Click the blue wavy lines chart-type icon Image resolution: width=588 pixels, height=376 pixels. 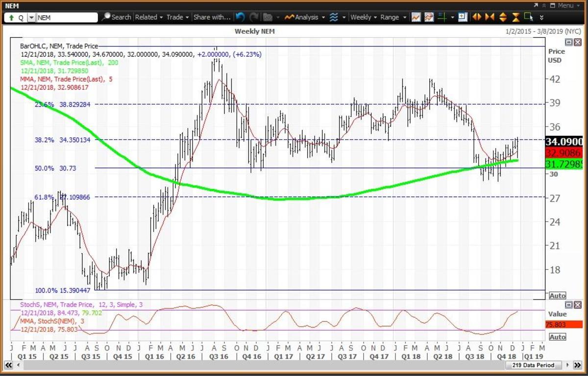(334, 17)
